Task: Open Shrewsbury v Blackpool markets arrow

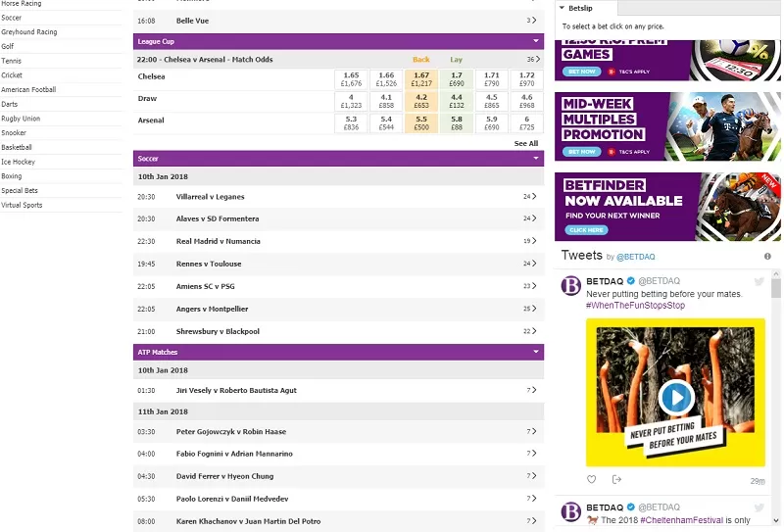Action: [534, 330]
